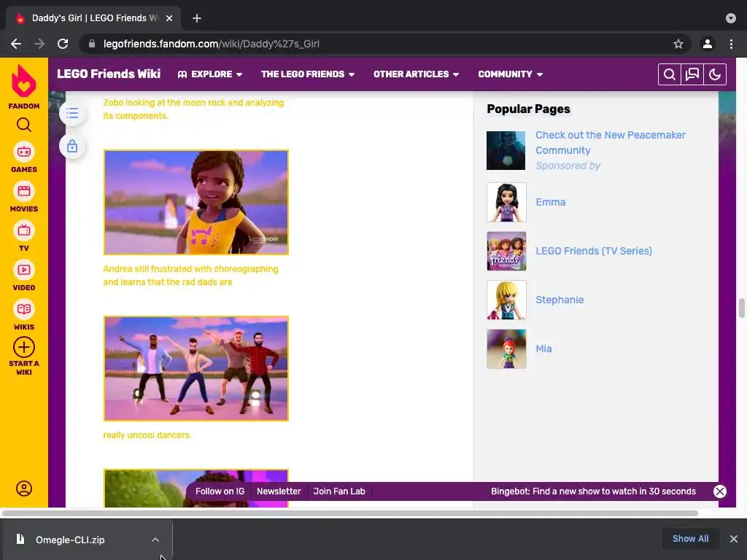This screenshot has width=747, height=560.
Task: Click the sidebar search magnifier icon
Action: pos(24,125)
